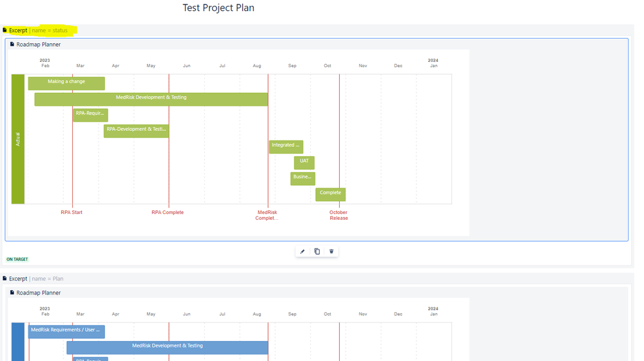Click the highlighted 'Excerpt | name = status' header
The height and width of the screenshot is (361, 644).
point(38,30)
